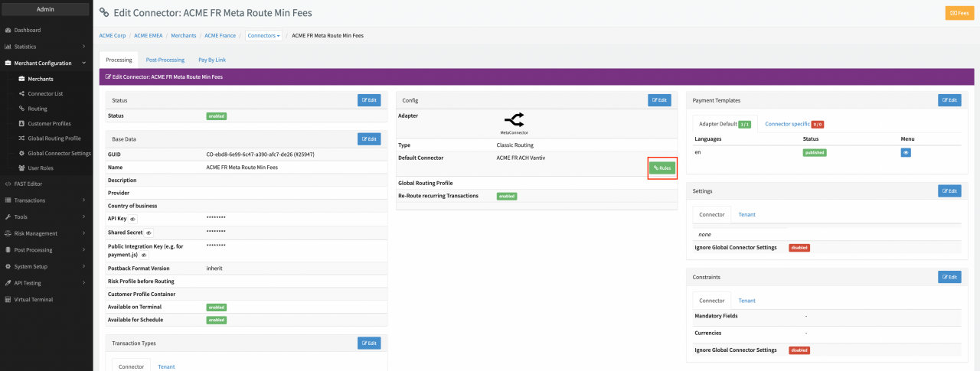This screenshot has height=371, width=980.
Task: Click the Connector List share icon
Action: [x=21, y=93]
